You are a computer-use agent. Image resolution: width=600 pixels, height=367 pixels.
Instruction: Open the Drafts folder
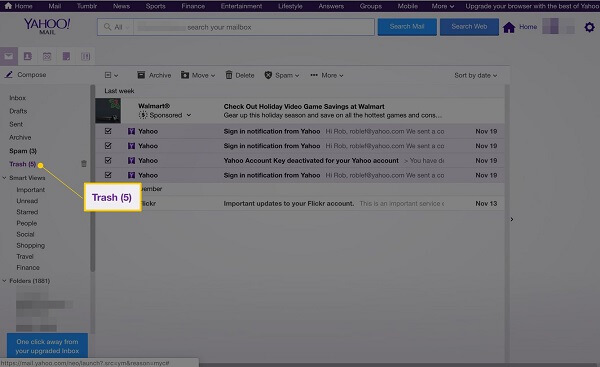pos(18,111)
